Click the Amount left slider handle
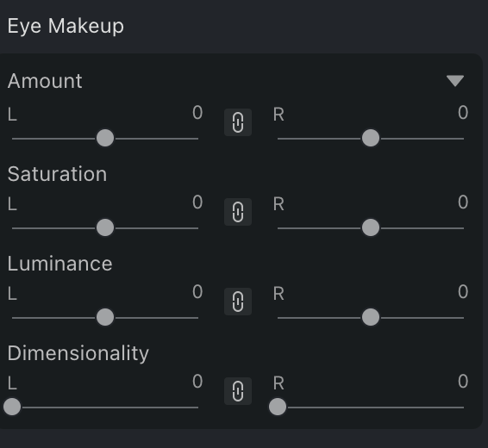The width and height of the screenshot is (488, 448). tap(105, 138)
